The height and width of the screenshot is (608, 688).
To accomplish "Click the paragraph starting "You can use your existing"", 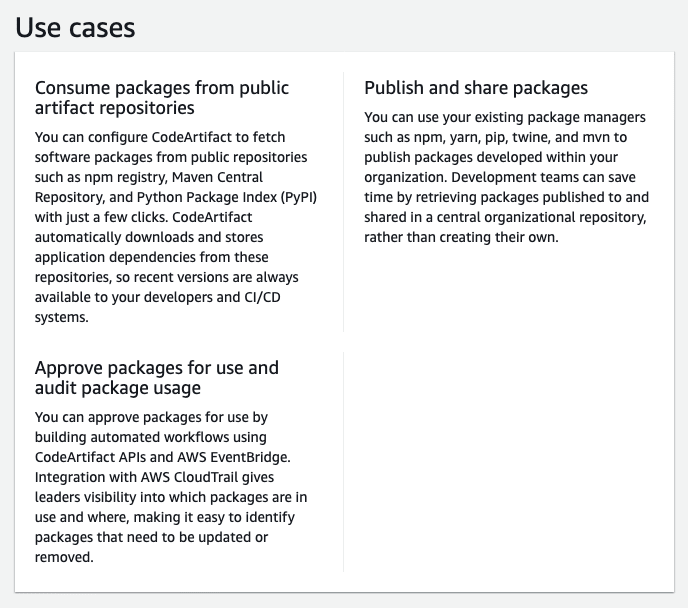I will pos(506,177).
